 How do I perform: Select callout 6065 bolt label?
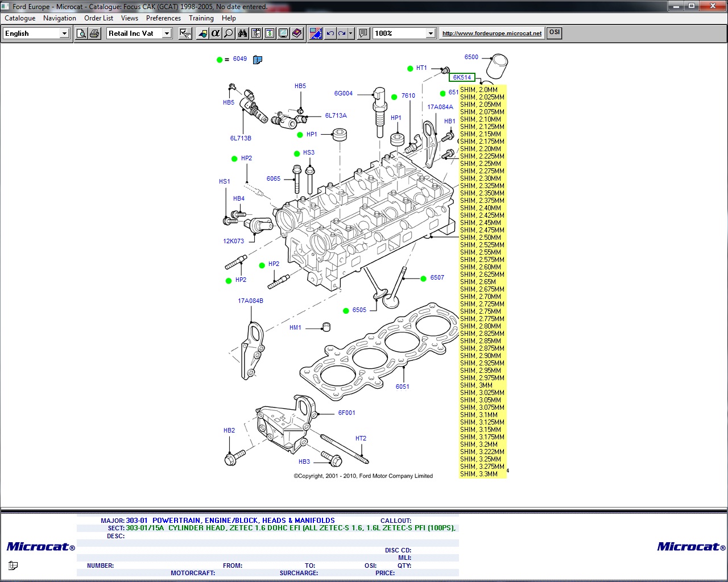pyautogui.click(x=274, y=179)
